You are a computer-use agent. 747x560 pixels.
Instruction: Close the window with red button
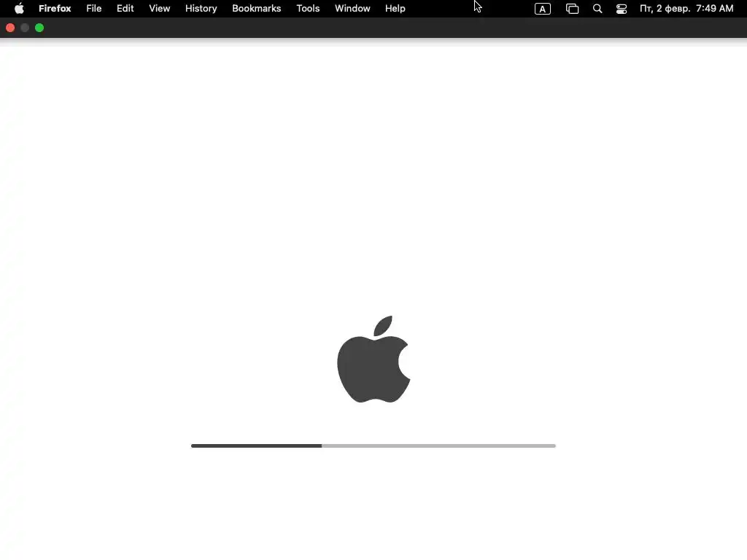[10, 28]
